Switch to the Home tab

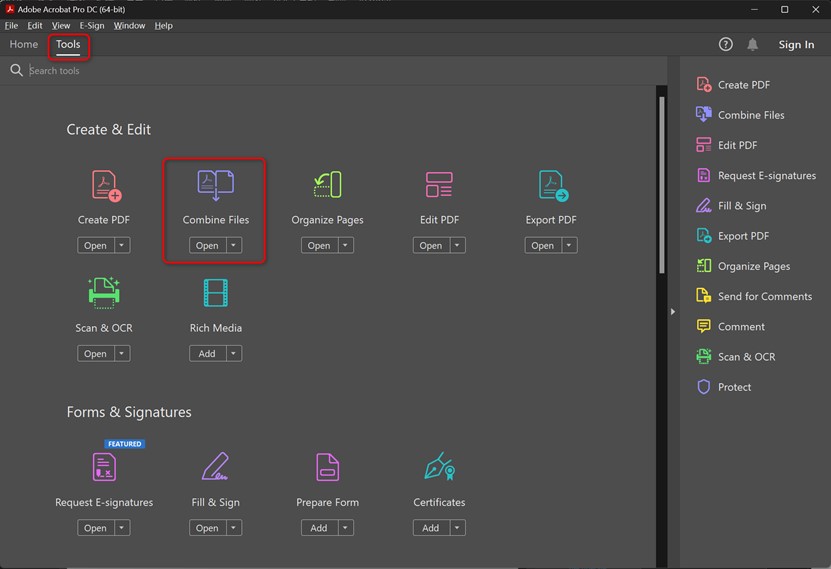coord(24,45)
